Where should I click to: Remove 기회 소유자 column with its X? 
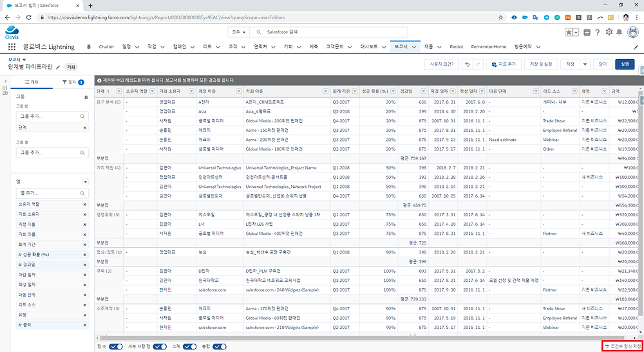84,214
